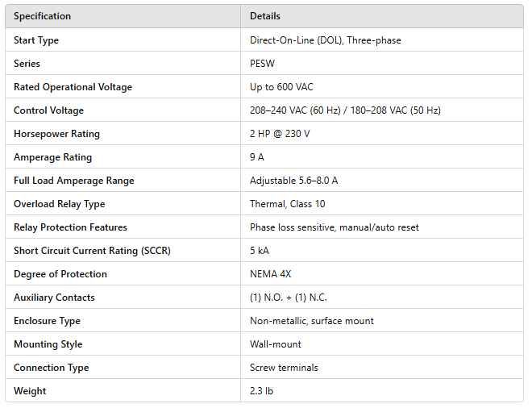532x408 pixels.
Task: Click the 2.3 lb weight value
Action: click(x=260, y=391)
